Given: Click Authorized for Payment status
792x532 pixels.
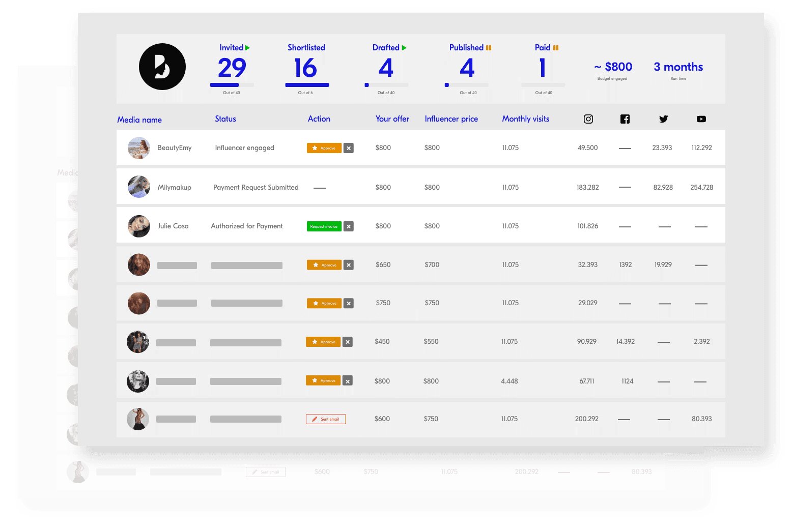Looking at the screenshot, I should [x=247, y=226].
